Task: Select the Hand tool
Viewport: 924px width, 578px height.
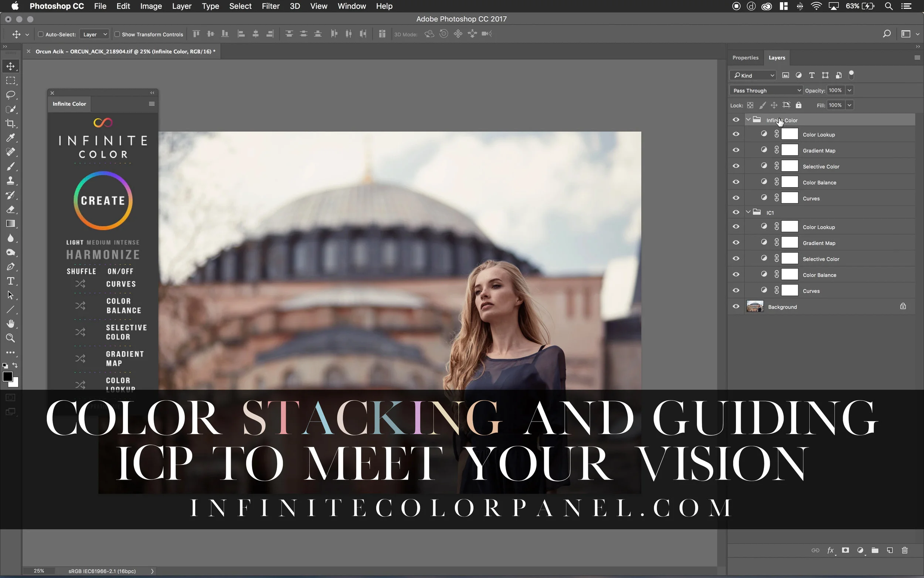Action: pos(10,324)
